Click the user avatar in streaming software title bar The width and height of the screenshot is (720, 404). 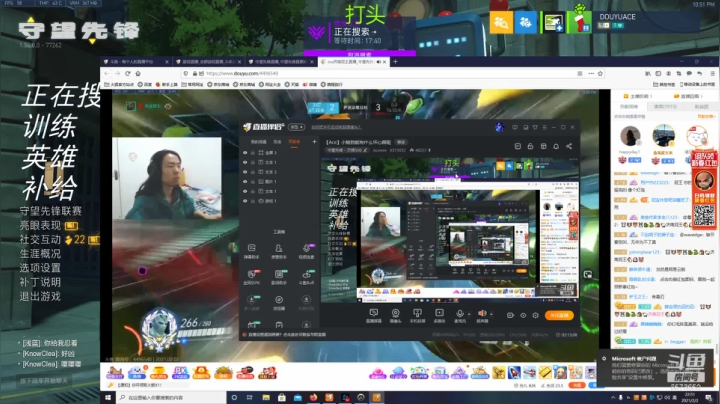(x=500, y=127)
